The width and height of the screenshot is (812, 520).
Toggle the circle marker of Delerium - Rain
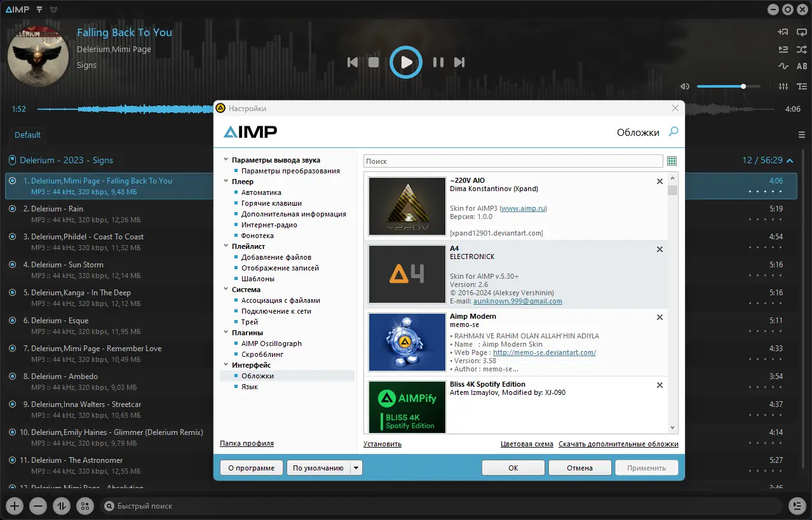(x=12, y=208)
